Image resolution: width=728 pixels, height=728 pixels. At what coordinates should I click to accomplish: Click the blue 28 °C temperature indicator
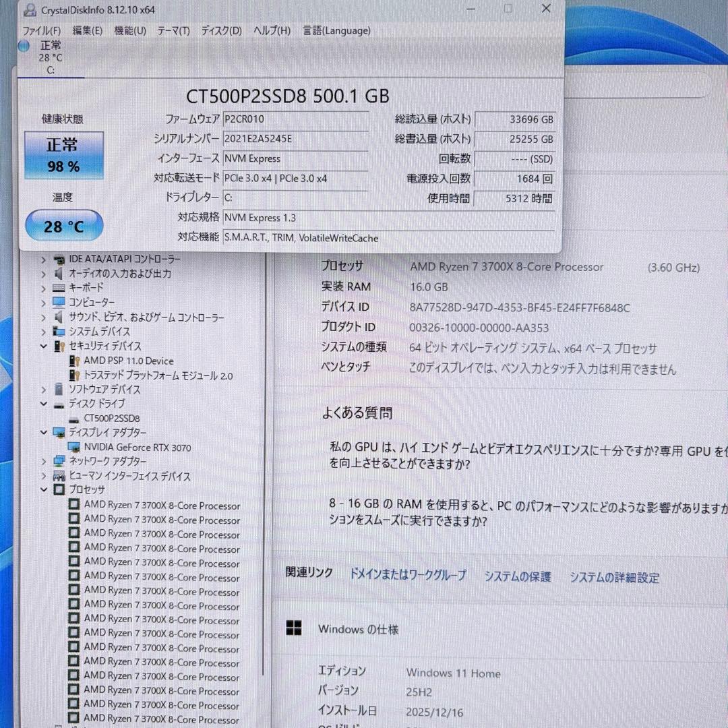[x=63, y=225]
